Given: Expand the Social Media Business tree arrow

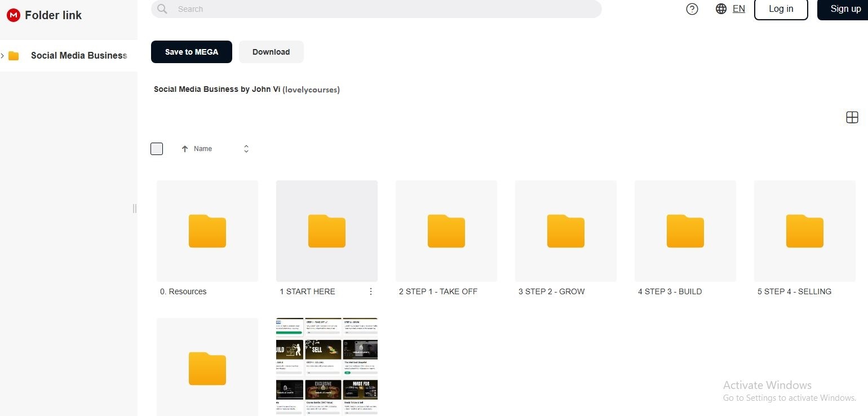Looking at the screenshot, I should click(3, 55).
